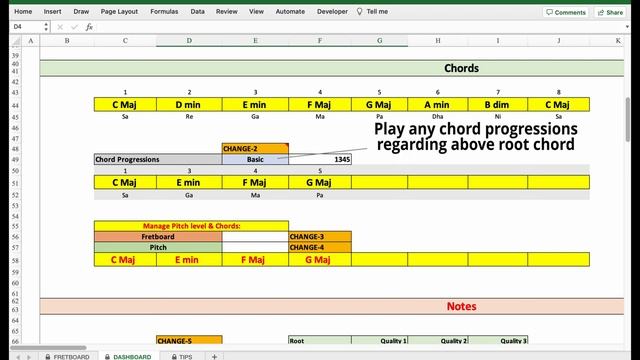Image resolution: width=640 pixels, height=360 pixels.
Task: Click the insert function fx icon
Action: point(89,27)
